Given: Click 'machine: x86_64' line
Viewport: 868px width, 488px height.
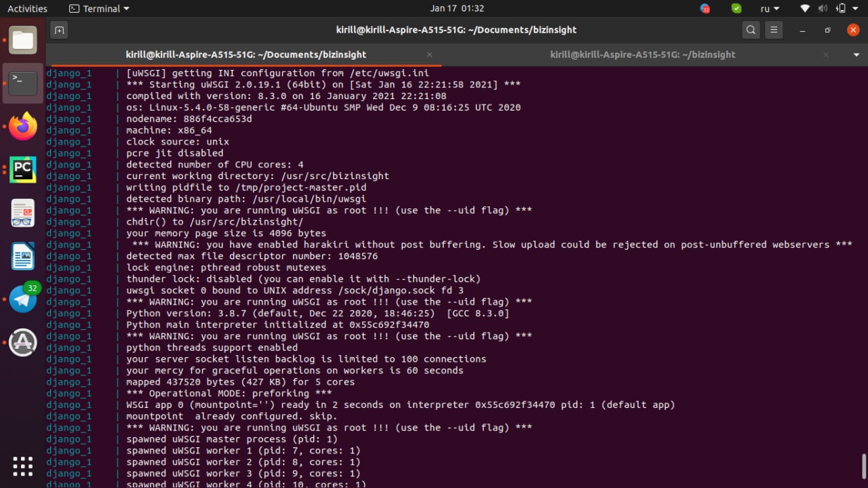Looking at the screenshot, I should tap(169, 130).
